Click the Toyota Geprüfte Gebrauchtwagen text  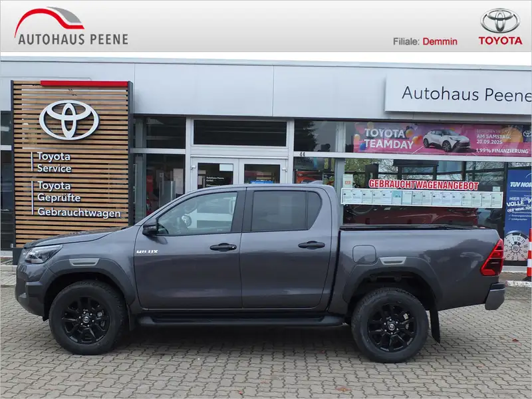click(78, 199)
